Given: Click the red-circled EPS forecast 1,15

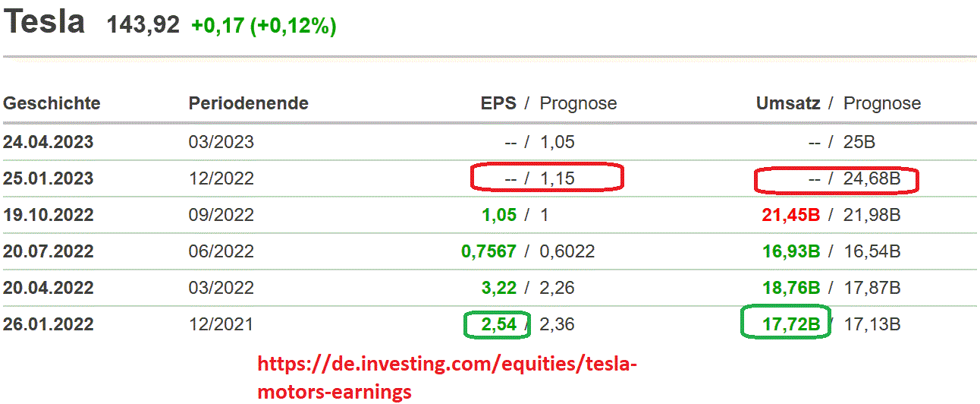Looking at the screenshot, I should pos(557,179).
